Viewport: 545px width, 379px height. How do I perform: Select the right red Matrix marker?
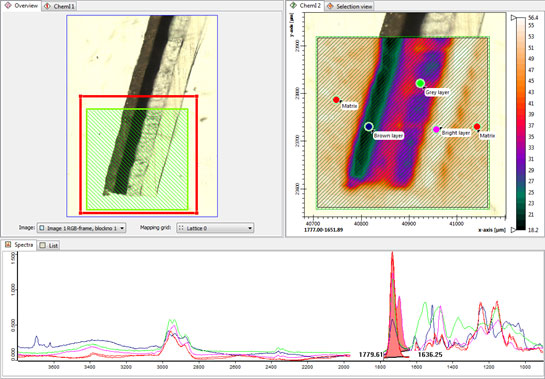coord(477,127)
